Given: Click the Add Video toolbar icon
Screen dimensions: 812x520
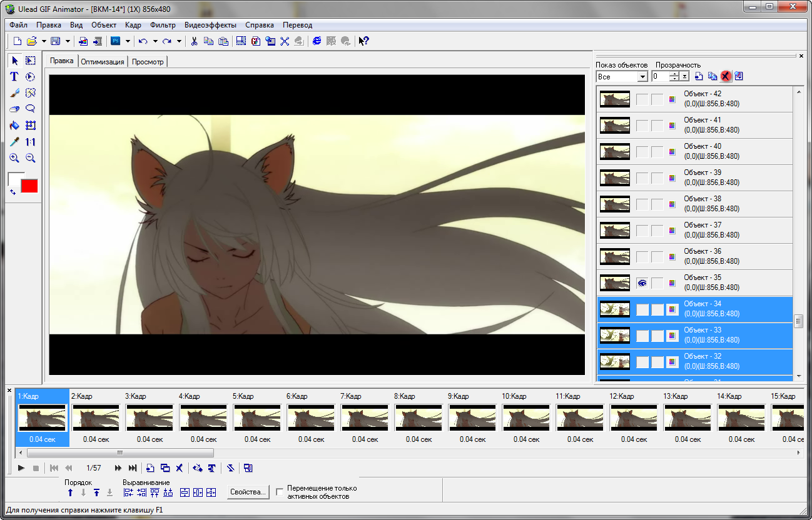Looking at the screenshot, I should pyautogui.click(x=98, y=41).
